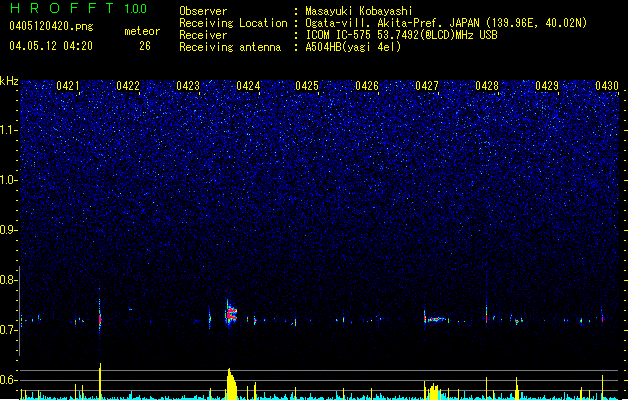
Task: Click the yellow power cluster after 0427
Action: pos(433,391)
